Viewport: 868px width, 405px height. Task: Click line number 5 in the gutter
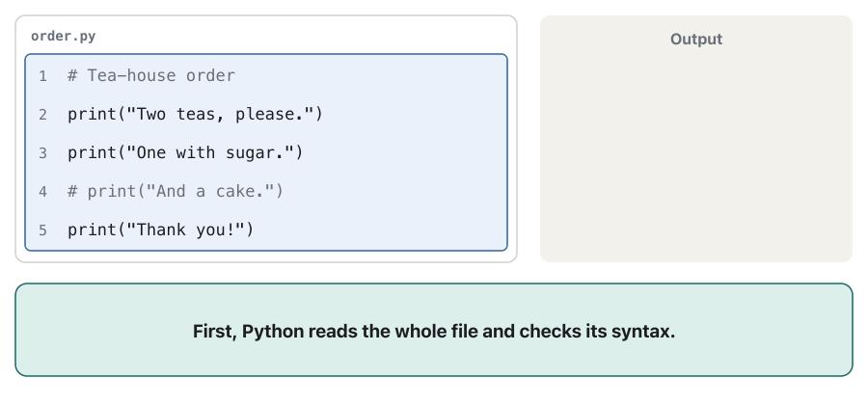42,230
